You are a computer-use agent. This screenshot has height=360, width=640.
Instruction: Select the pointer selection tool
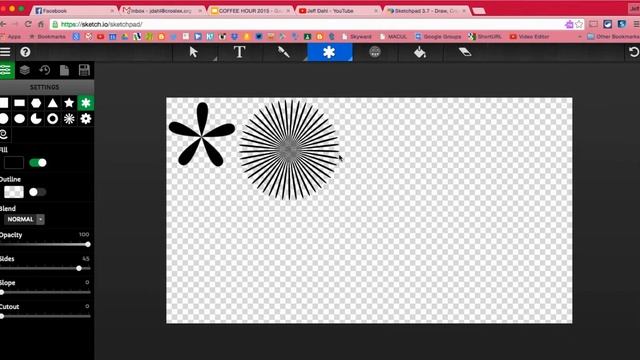click(194, 52)
